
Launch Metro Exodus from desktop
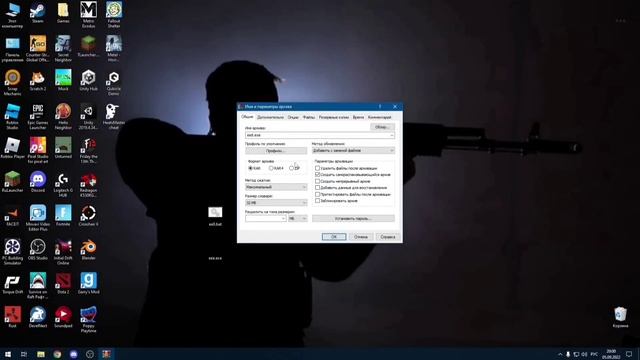tap(88, 15)
